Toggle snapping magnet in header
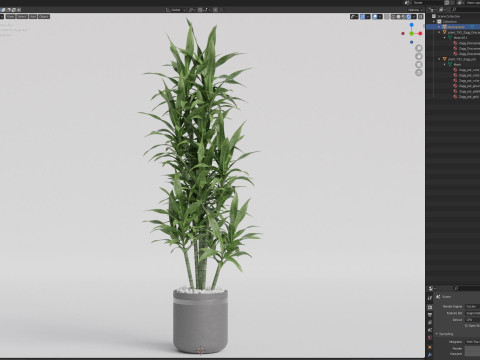480x360 pixels. [x=200, y=10]
